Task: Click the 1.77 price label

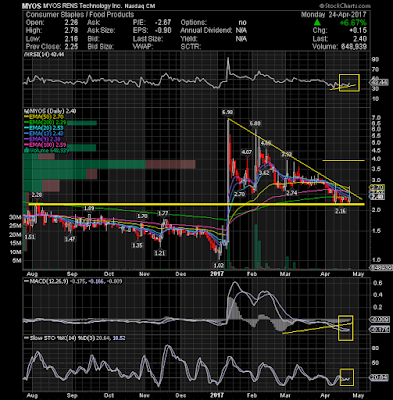Action: pyautogui.click(x=163, y=213)
